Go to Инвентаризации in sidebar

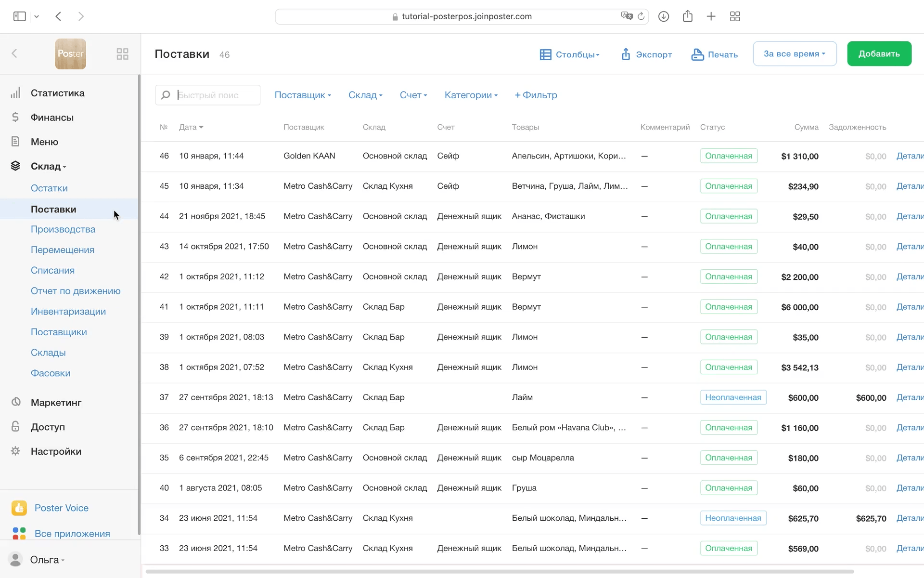[x=68, y=311]
